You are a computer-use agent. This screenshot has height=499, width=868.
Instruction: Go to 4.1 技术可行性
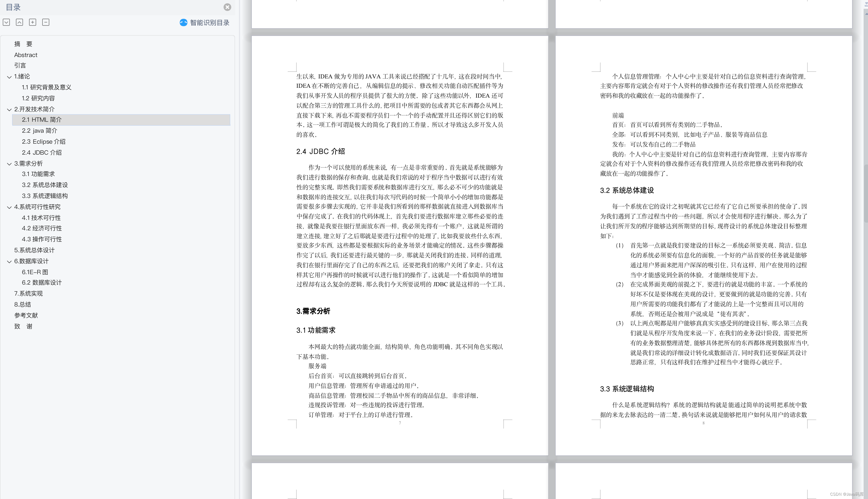click(41, 218)
